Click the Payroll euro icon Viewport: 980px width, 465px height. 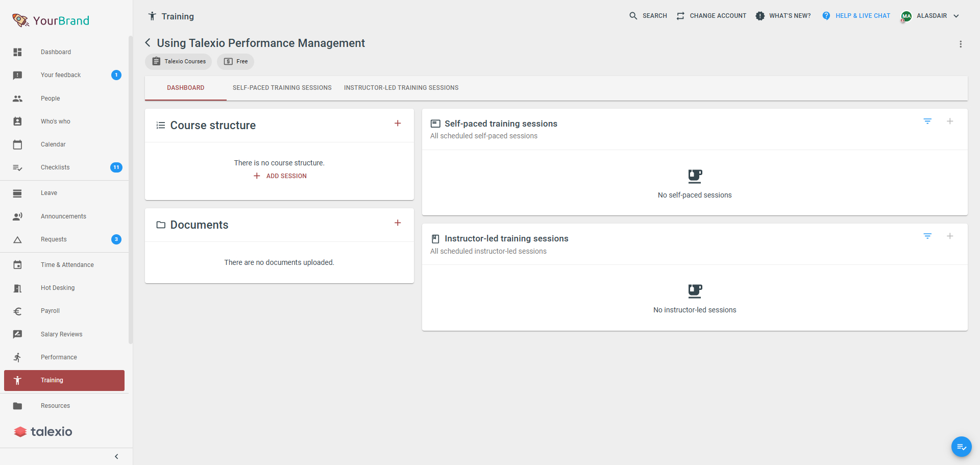click(17, 311)
